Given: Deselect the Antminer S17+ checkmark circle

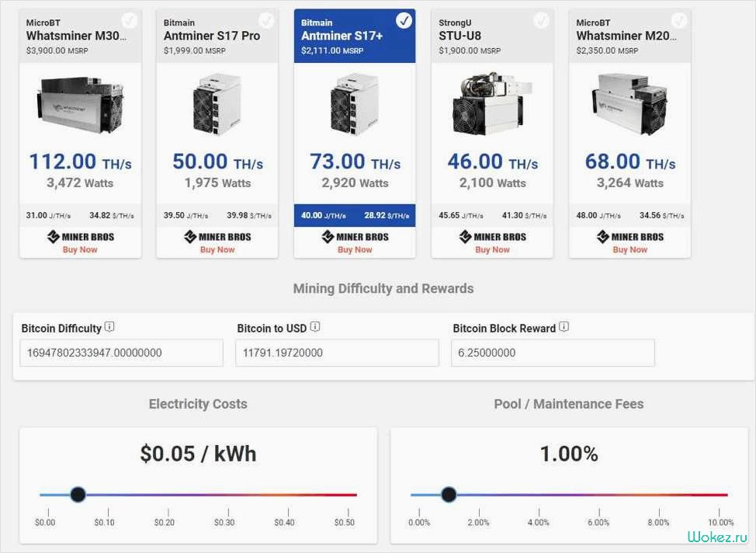Looking at the screenshot, I should 404,20.
